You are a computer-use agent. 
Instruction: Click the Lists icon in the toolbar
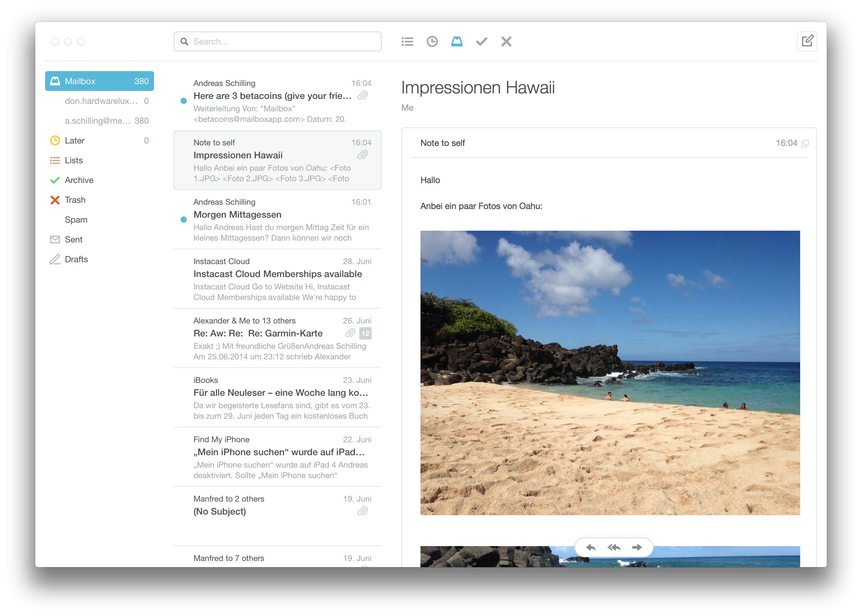click(x=407, y=41)
